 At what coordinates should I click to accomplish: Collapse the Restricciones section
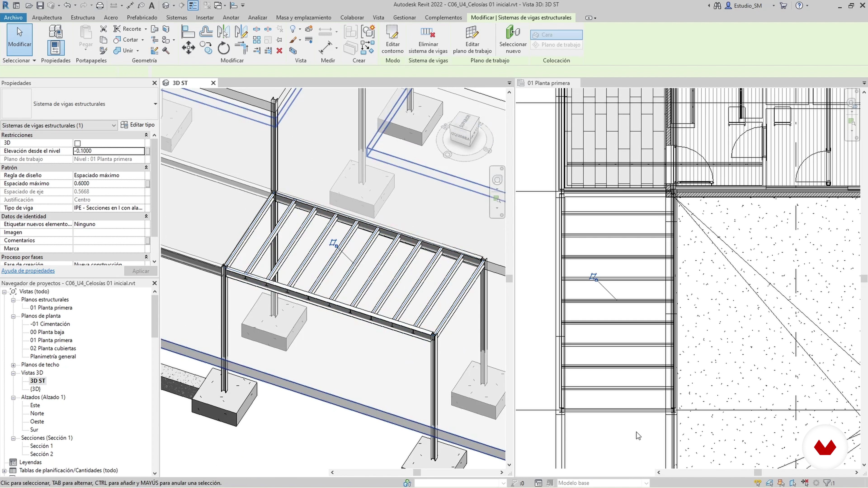(146, 135)
